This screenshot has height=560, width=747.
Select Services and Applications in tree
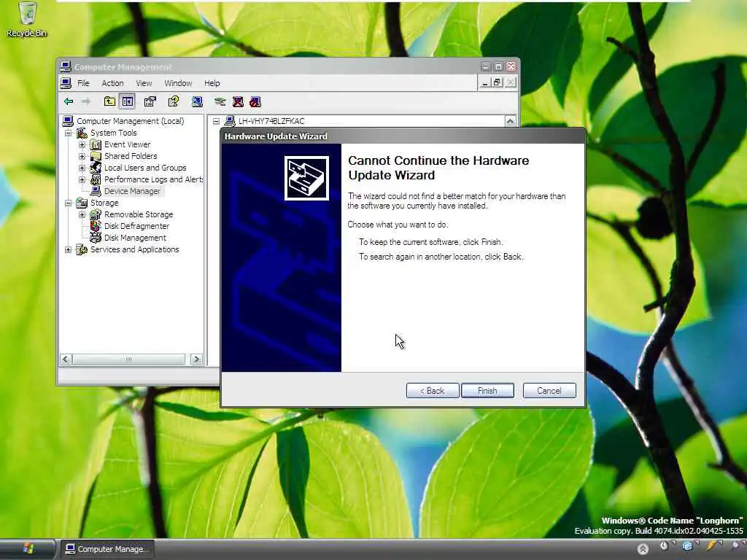pyautogui.click(x=135, y=249)
